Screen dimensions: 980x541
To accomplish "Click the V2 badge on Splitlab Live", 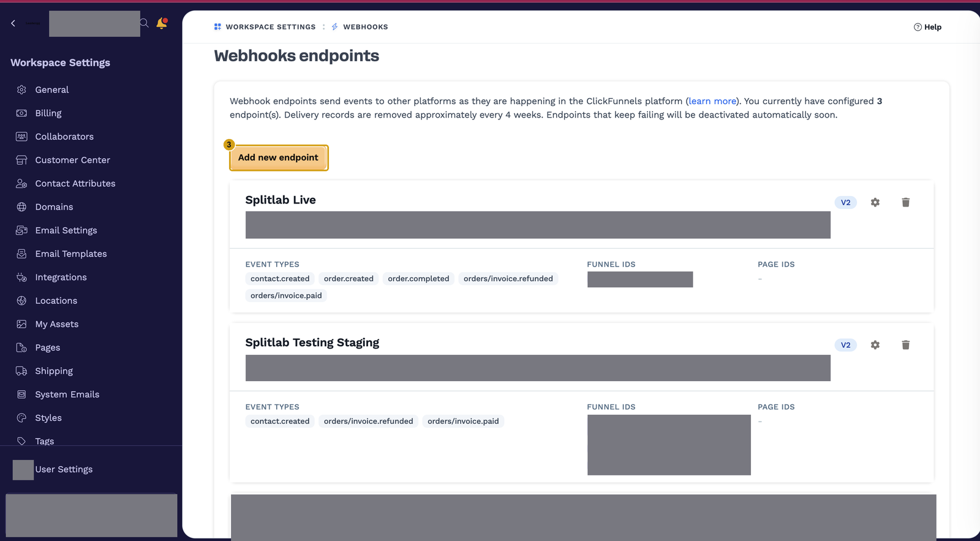I will (x=846, y=202).
